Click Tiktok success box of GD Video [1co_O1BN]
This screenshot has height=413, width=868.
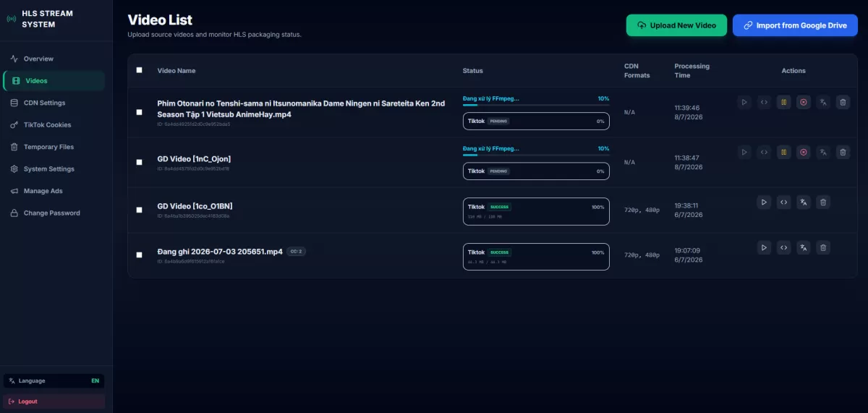[536, 211]
